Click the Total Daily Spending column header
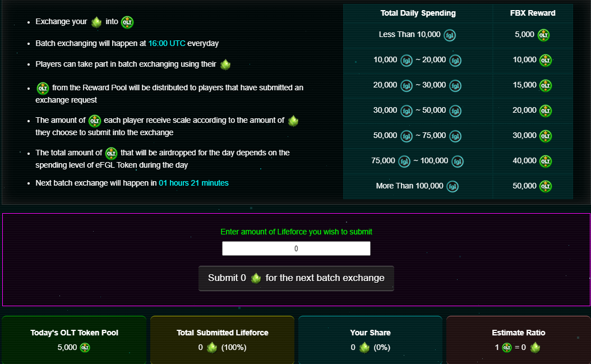 tap(418, 13)
